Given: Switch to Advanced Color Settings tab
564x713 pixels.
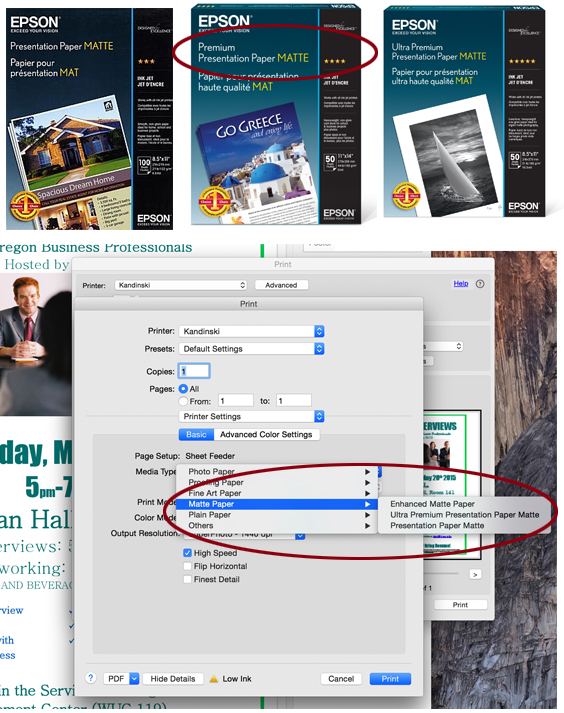Looking at the screenshot, I should pos(266,434).
